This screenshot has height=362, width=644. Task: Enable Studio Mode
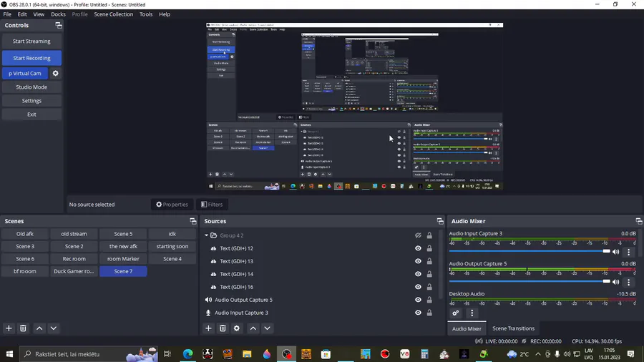[31, 87]
